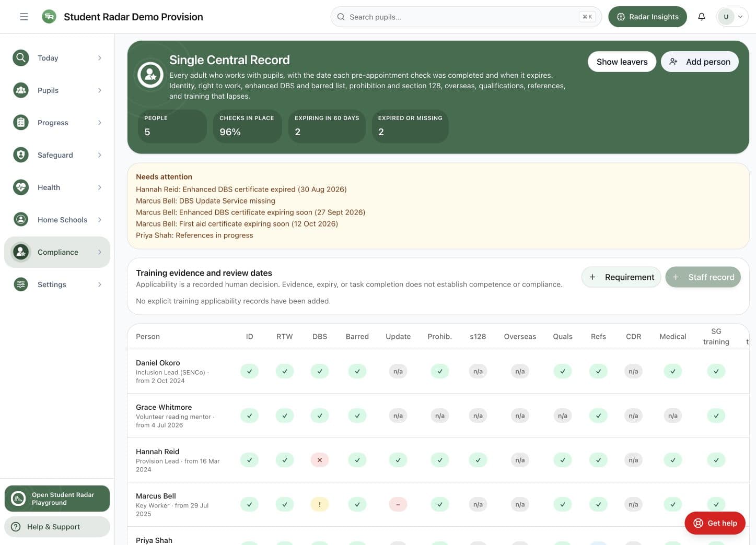Expand the Settings menu chevron
This screenshot has height=545, width=756.
pyautogui.click(x=100, y=285)
